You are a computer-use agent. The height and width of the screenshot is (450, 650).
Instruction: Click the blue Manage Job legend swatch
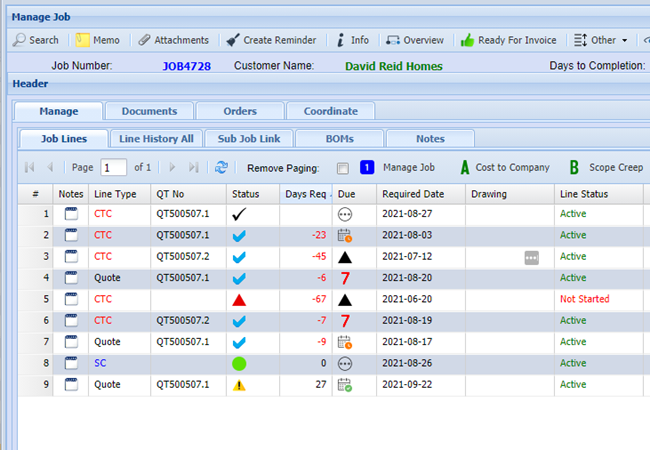(x=366, y=168)
